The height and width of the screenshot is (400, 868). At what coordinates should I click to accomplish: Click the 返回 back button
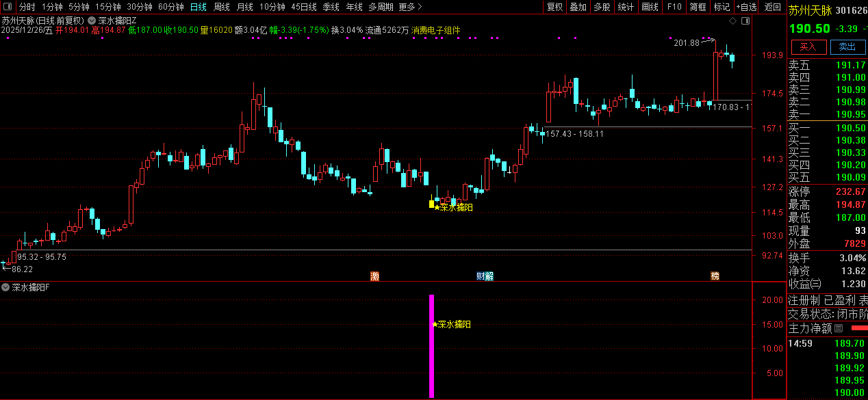click(x=773, y=7)
